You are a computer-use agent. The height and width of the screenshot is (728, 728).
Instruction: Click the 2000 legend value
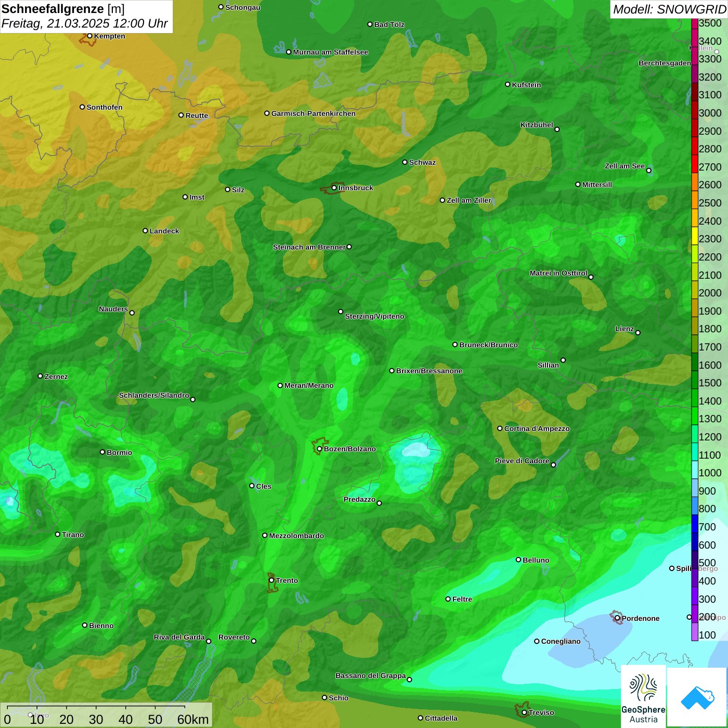pyautogui.click(x=710, y=293)
